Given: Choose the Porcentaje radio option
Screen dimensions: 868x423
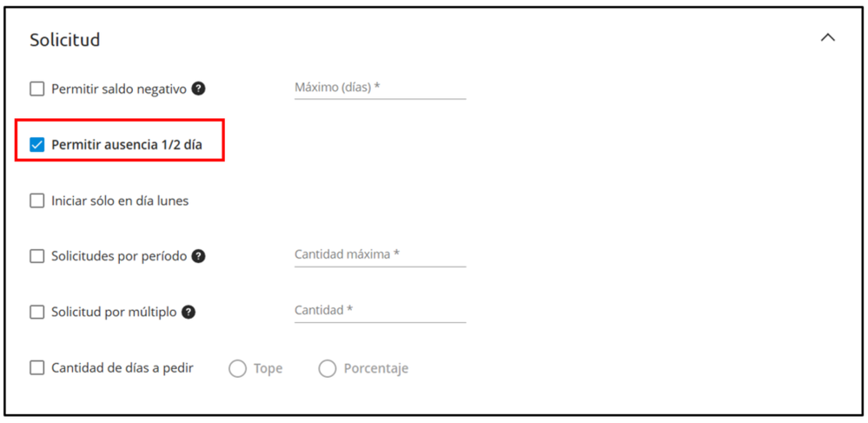Looking at the screenshot, I should [x=328, y=368].
